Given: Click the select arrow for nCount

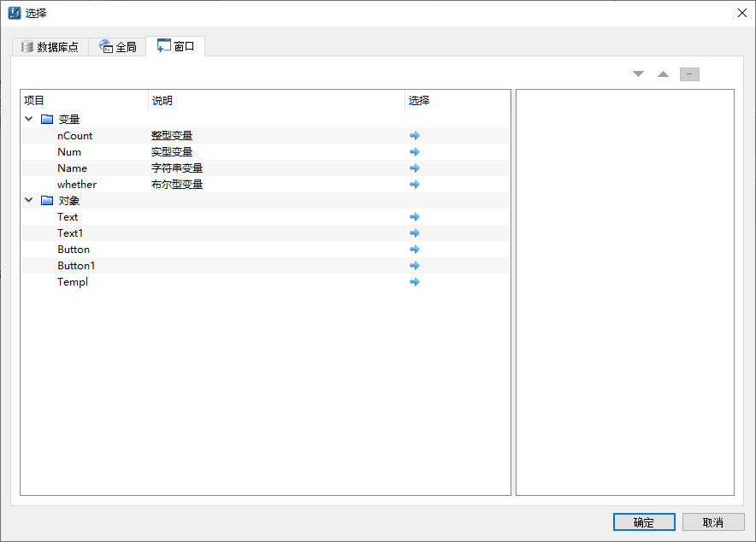Looking at the screenshot, I should 414,136.
